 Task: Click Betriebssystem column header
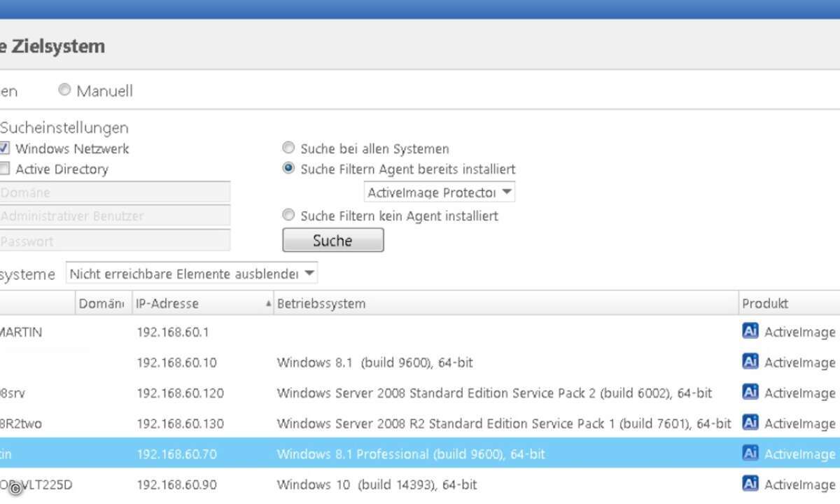[x=506, y=303]
